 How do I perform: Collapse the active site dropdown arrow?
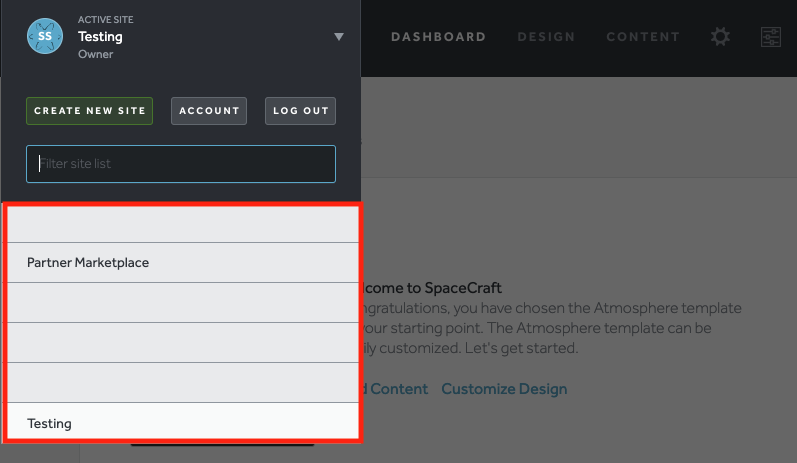pyautogui.click(x=339, y=37)
